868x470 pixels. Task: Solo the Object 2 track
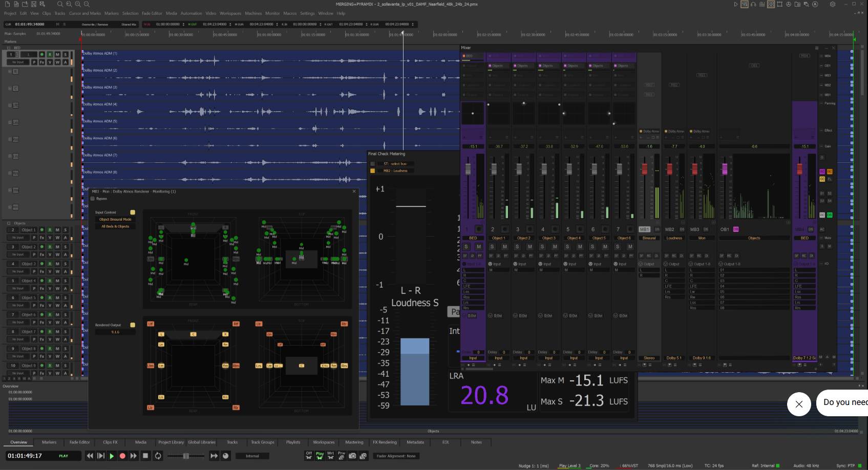65,247
